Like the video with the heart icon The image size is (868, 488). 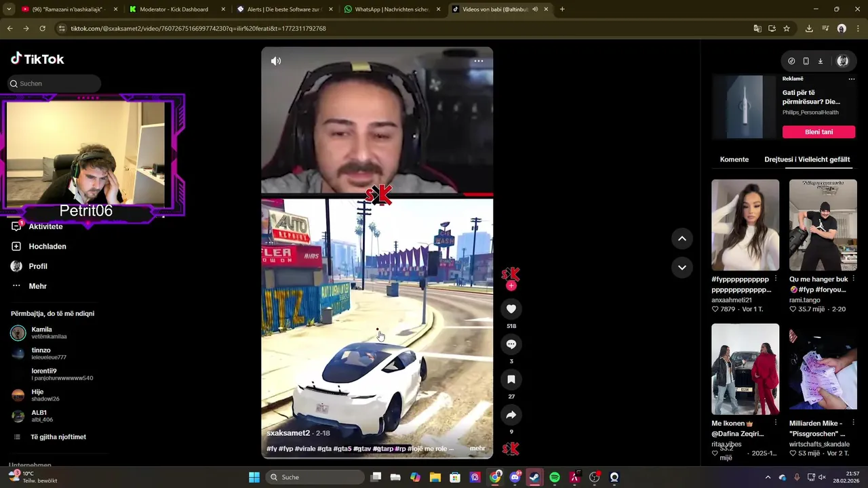coord(511,309)
